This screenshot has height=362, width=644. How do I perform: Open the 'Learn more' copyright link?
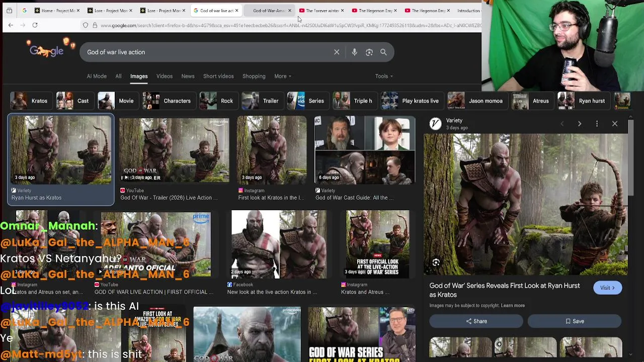click(513, 306)
